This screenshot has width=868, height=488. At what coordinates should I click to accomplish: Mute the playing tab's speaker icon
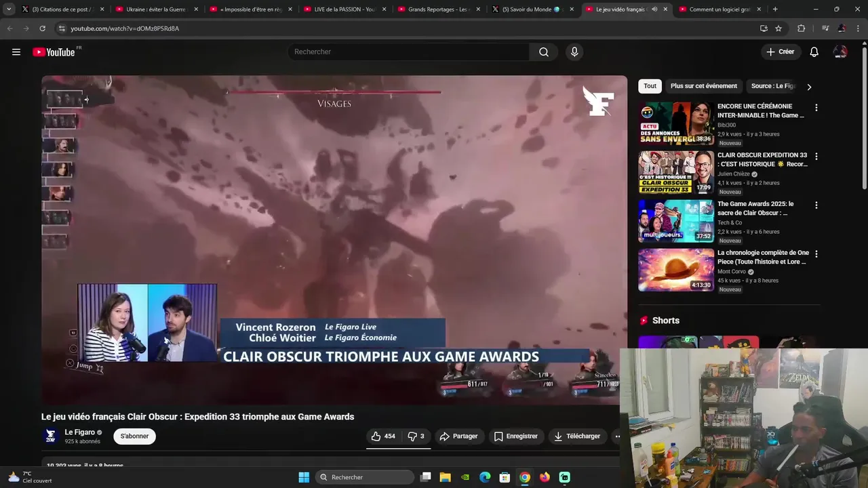click(654, 9)
